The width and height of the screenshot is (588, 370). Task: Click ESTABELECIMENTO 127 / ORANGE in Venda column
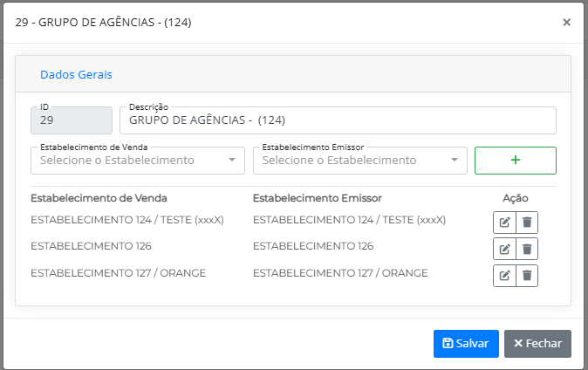118,273
